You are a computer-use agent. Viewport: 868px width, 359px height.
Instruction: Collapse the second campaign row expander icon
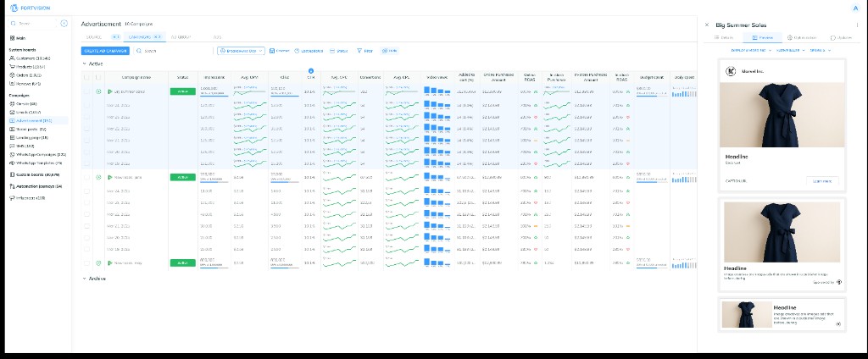tap(98, 177)
